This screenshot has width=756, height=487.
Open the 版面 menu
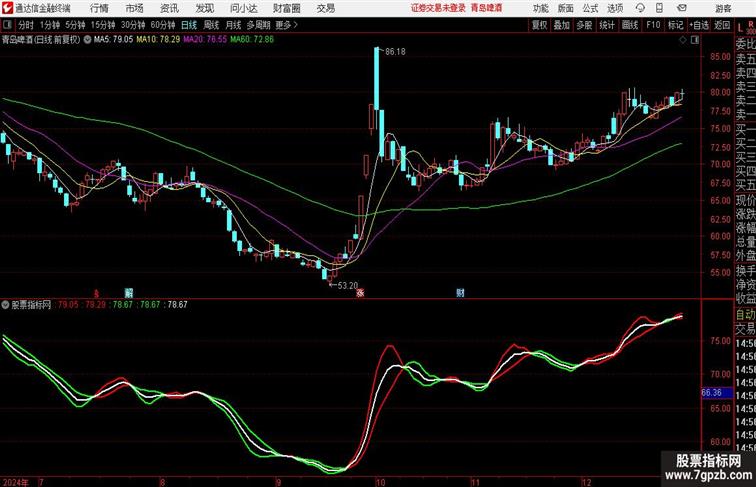[566, 8]
